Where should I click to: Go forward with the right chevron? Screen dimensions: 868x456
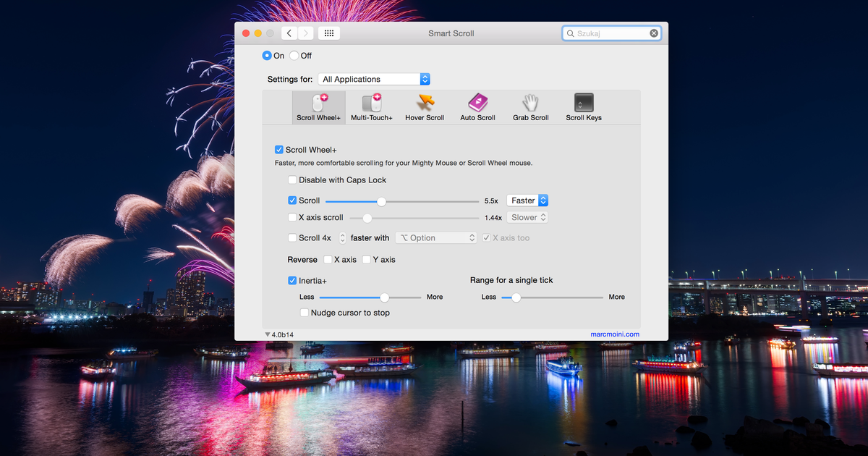click(306, 33)
